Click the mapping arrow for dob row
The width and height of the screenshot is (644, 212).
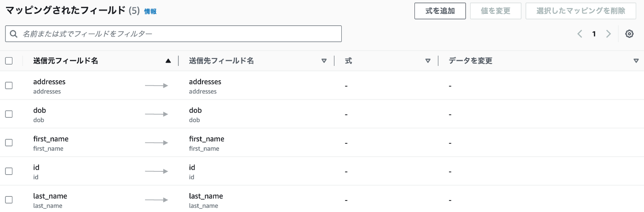coord(156,114)
